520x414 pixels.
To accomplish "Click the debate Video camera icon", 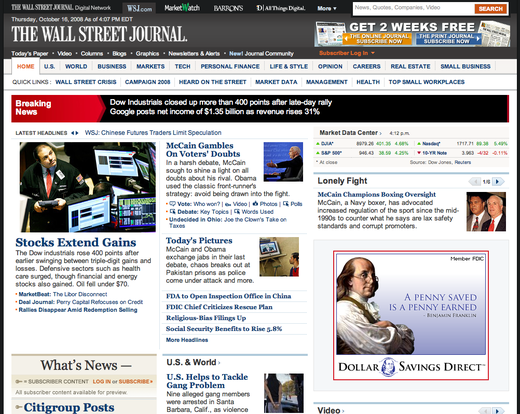I will [x=228, y=204].
